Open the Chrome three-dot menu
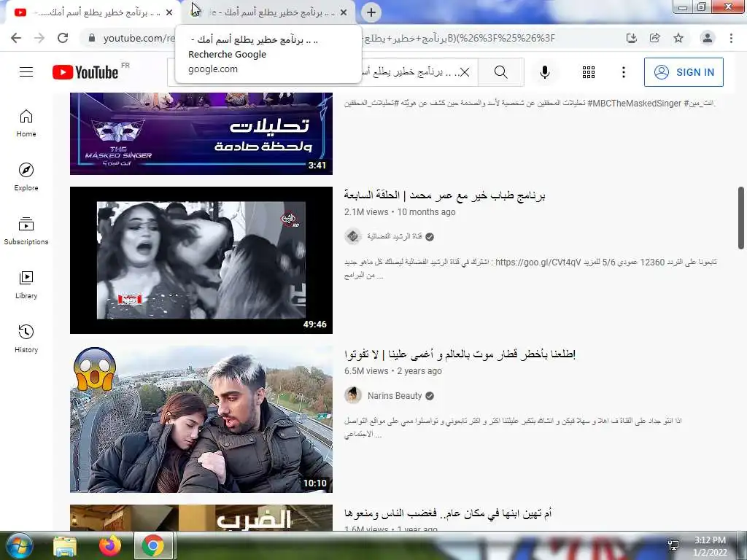 731,38
